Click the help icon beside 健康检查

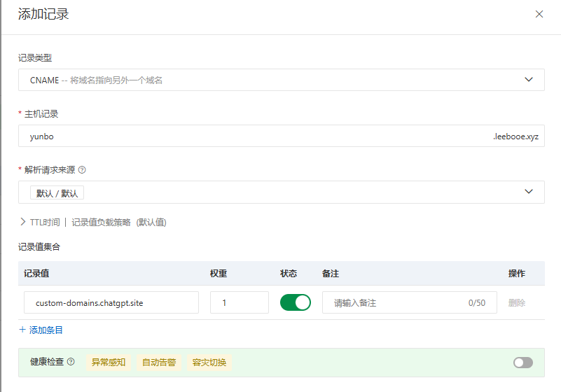point(71,362)
